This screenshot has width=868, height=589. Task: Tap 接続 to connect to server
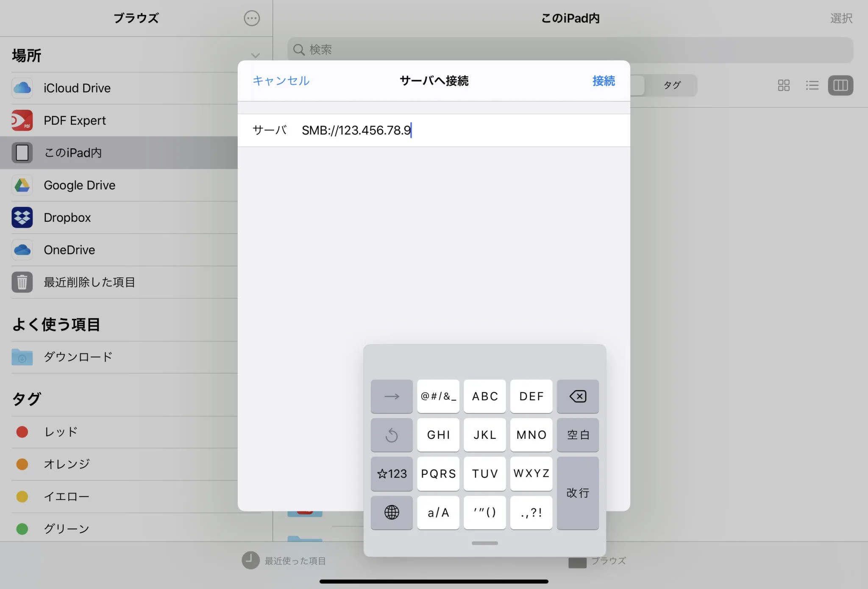(603, 81)
